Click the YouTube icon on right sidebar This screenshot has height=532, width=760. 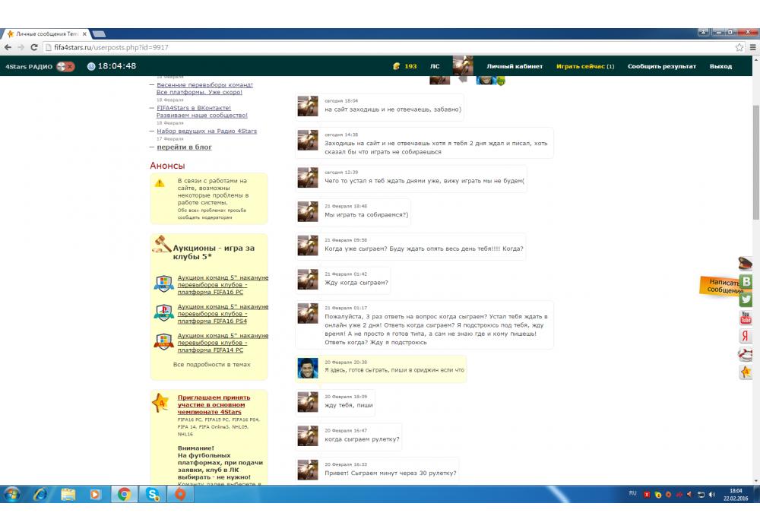tap(746, 318)
